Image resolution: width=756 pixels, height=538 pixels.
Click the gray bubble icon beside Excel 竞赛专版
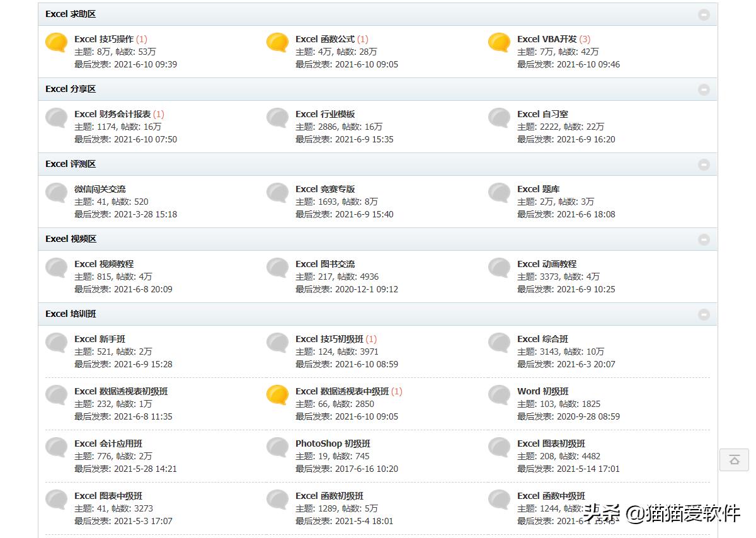pyautogui.click(x=278, y=193)
